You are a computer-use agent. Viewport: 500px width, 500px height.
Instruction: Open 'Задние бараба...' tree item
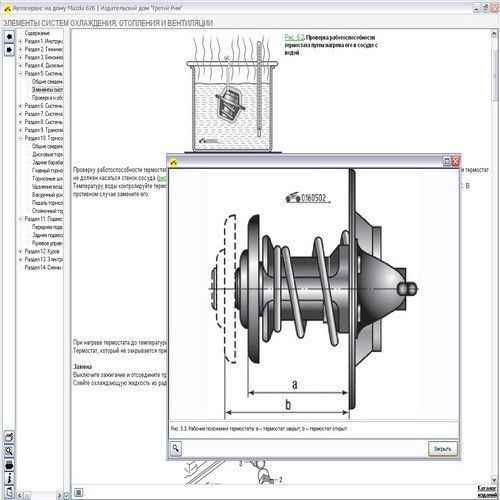tap(47, 162)
